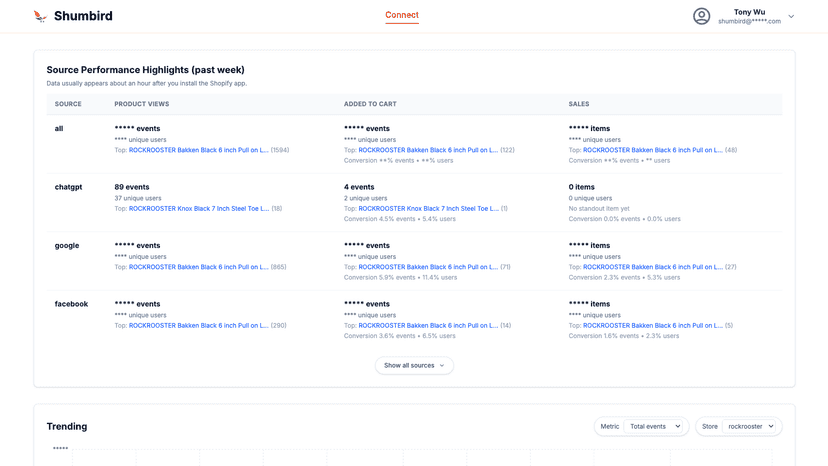Click '0 unique users' in chatgpt Sales

coord(590,198)
